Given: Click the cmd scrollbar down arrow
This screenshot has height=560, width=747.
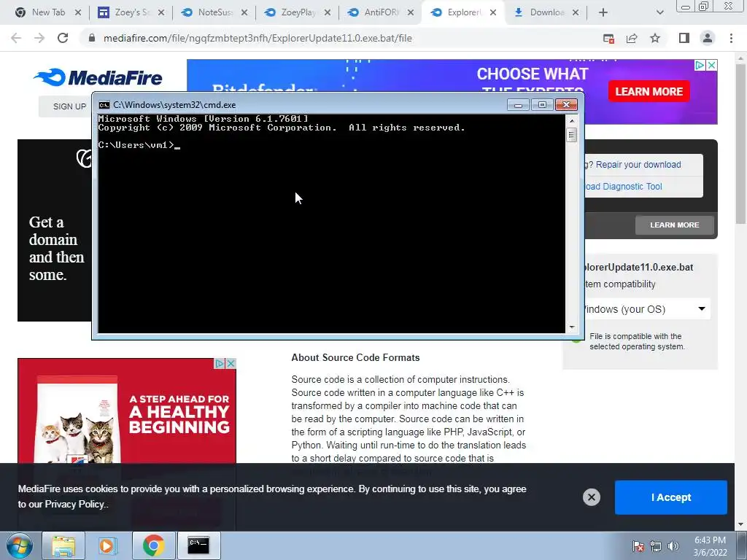Looking at the screenshot, I should (572, 327).
